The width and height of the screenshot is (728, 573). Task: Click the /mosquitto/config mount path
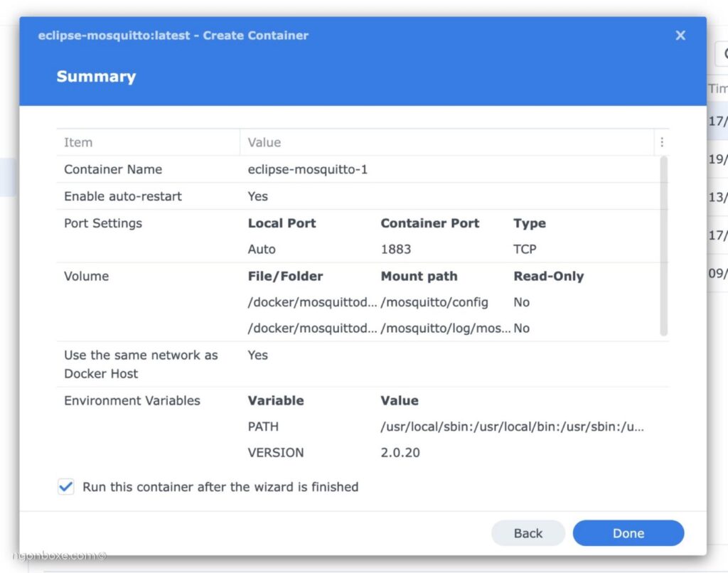[434, 302]
